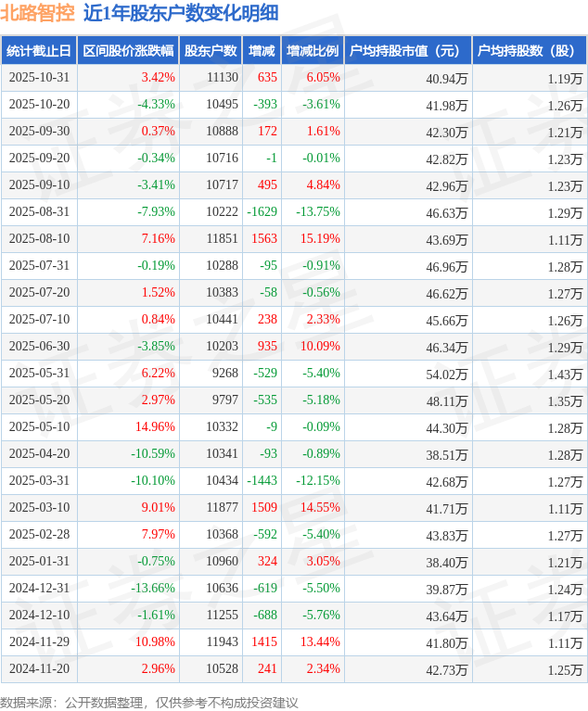588x711 pixels.
Task: Sort by the 统计截止日 column header
Action: point(38,51)
